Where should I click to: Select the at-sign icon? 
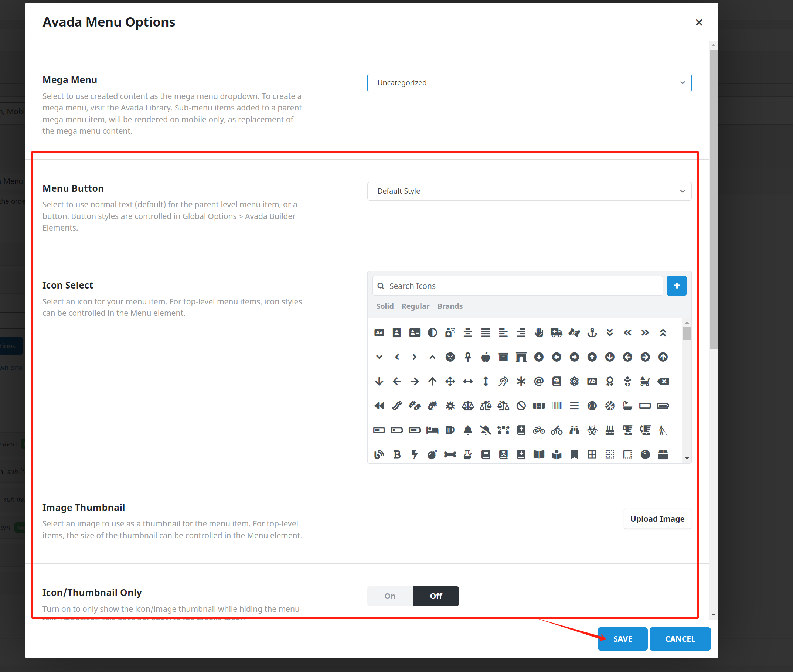pyautogui.click(x=538, y=381)
